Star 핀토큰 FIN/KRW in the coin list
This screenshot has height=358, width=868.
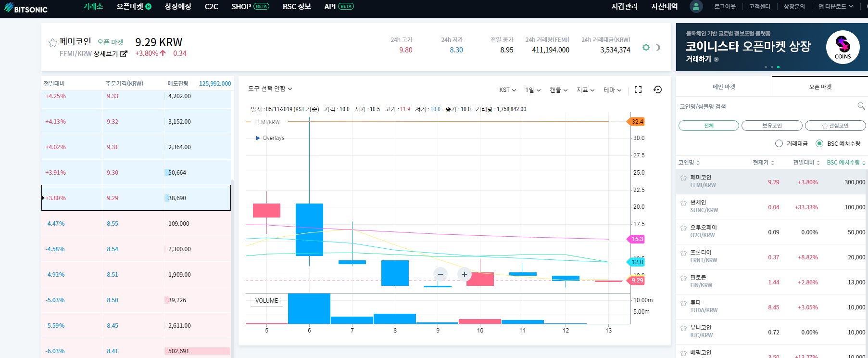tap(683, 278)
